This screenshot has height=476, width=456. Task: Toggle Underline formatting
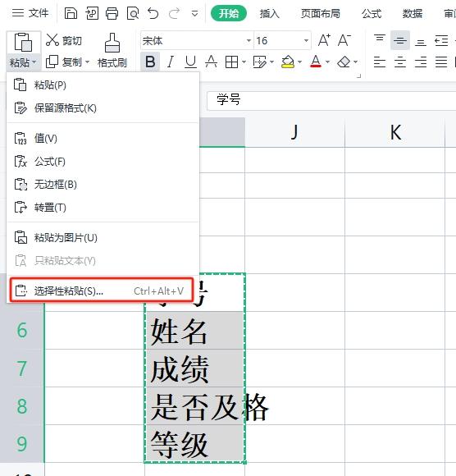coord(190,62)
